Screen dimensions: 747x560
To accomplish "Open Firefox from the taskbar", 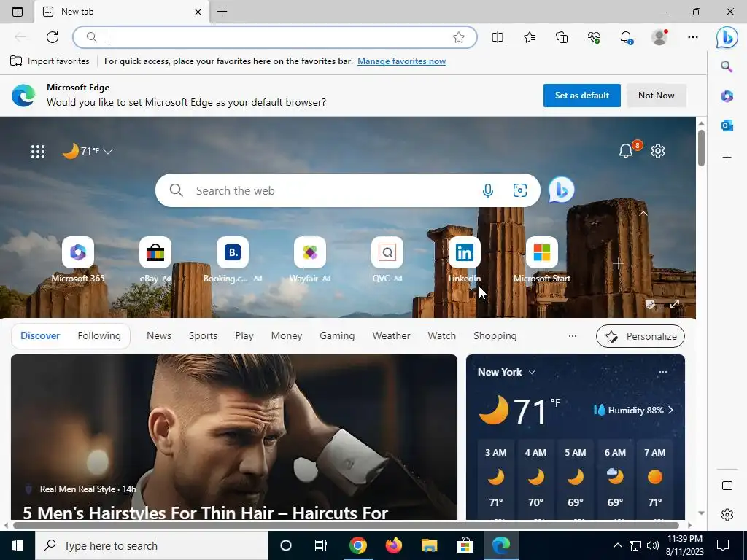I will point(393,545).
